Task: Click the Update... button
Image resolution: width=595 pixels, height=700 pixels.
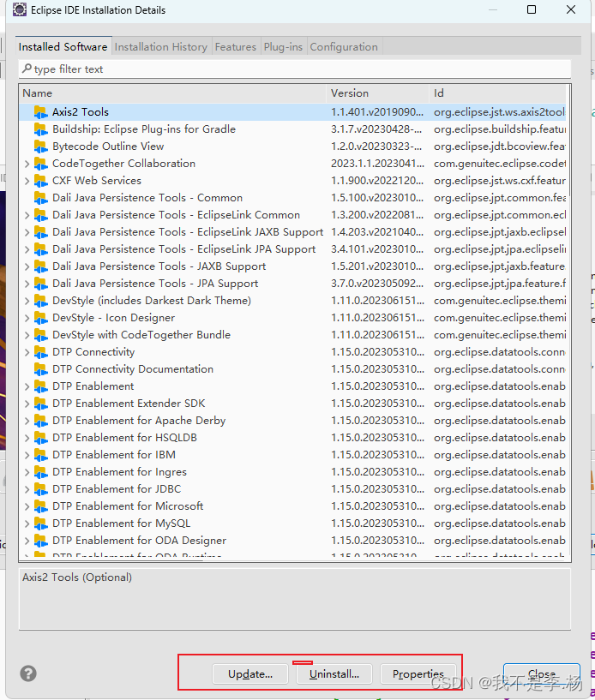Action: (250, 673)
